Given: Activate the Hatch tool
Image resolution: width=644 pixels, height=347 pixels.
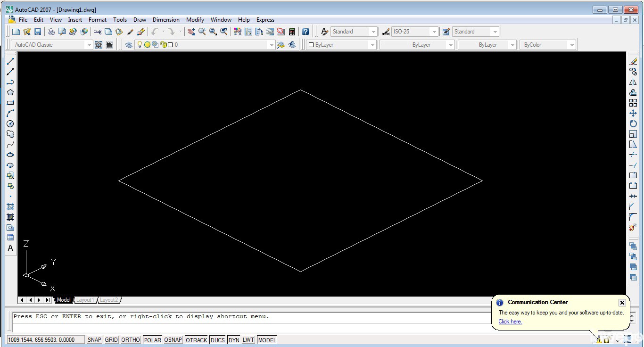Looking at the screenshot, I should point(10,207).
